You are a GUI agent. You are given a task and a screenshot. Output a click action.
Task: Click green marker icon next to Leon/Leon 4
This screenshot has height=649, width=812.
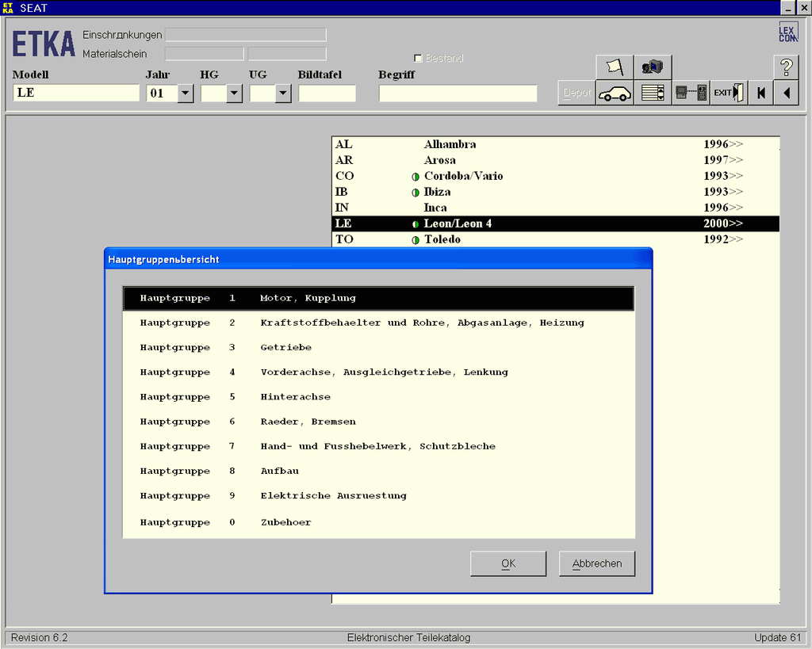point(416,224)
